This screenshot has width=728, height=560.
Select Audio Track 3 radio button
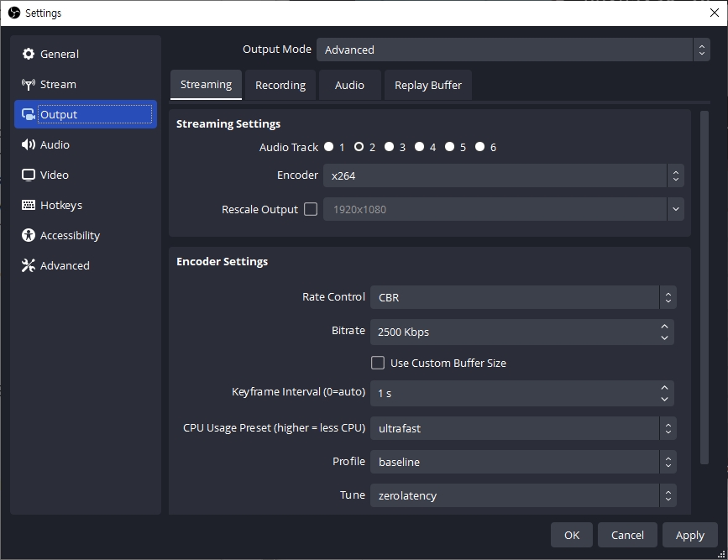point(390,147)
